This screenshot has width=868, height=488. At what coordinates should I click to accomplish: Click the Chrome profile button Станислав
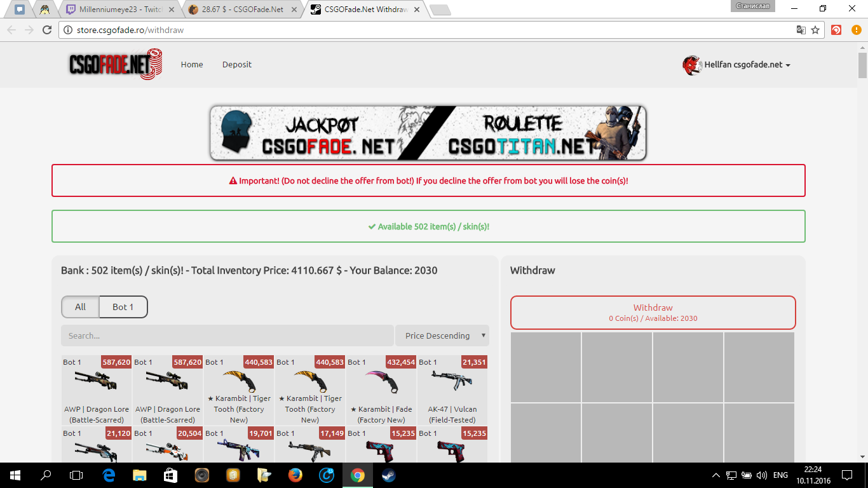753,6
